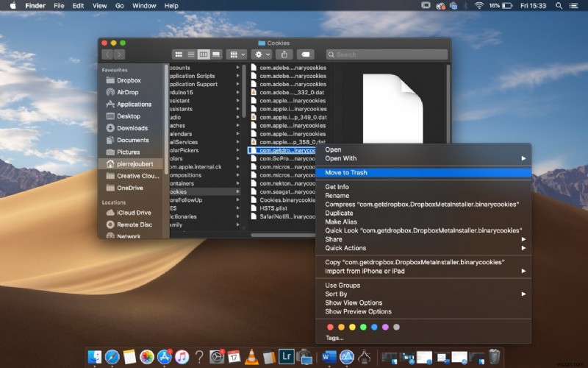The width and height of the screenshot is (588, 368).
Task: Select Duplicate from the context menu
Action: 423,213
